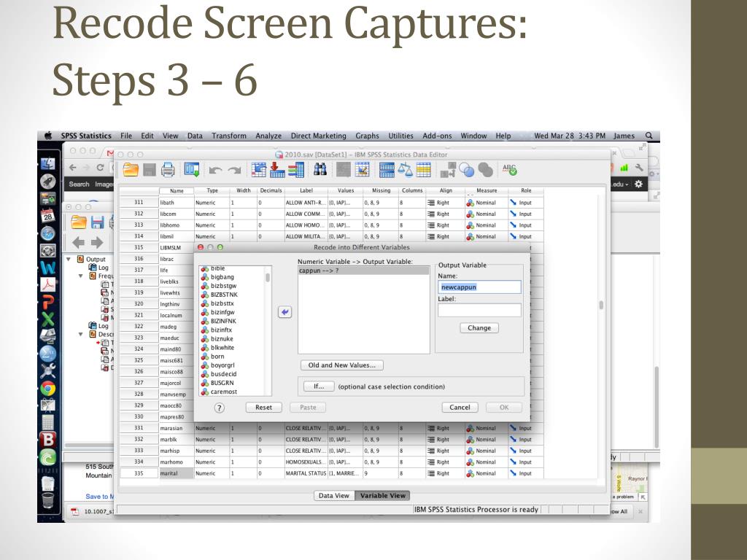747x560 pixels.
Task: Select biznuke in the variable list
Action: pyautogui.click(x=222, y=339)
